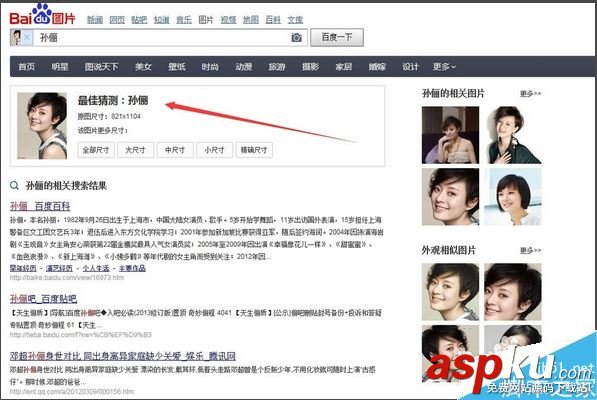Go to 贴吧 from top links
The height and width of the screenshot is (400, 597).
click(139, 19)
